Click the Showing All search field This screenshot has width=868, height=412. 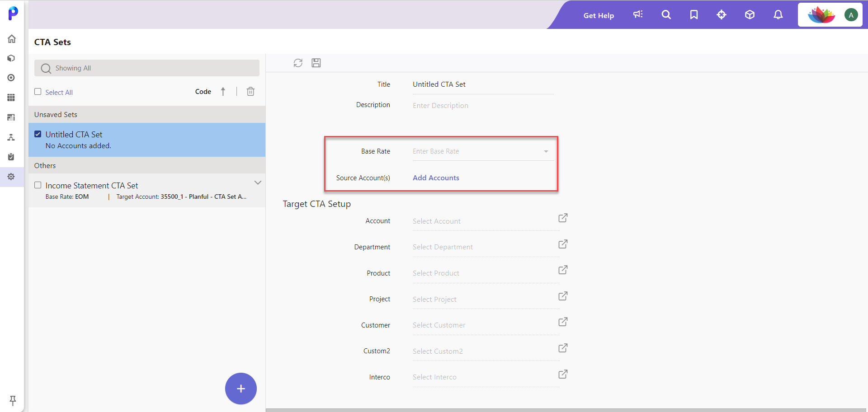point(147,68)
